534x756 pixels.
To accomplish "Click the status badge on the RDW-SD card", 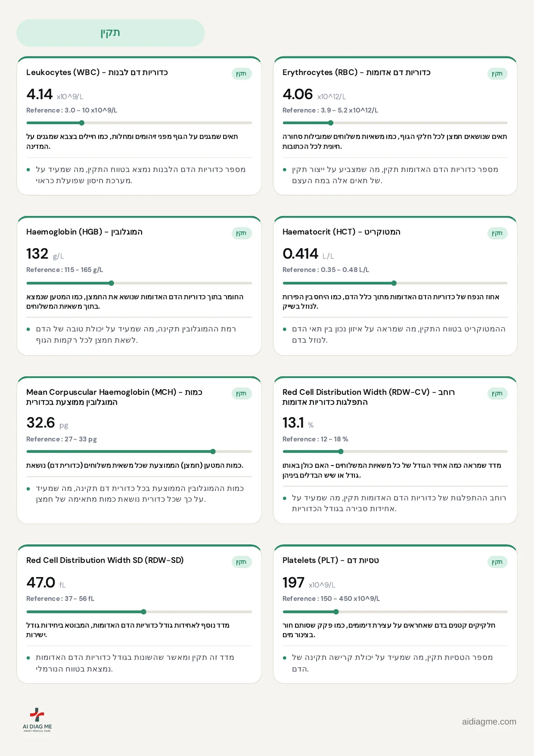I will (241, 562).
